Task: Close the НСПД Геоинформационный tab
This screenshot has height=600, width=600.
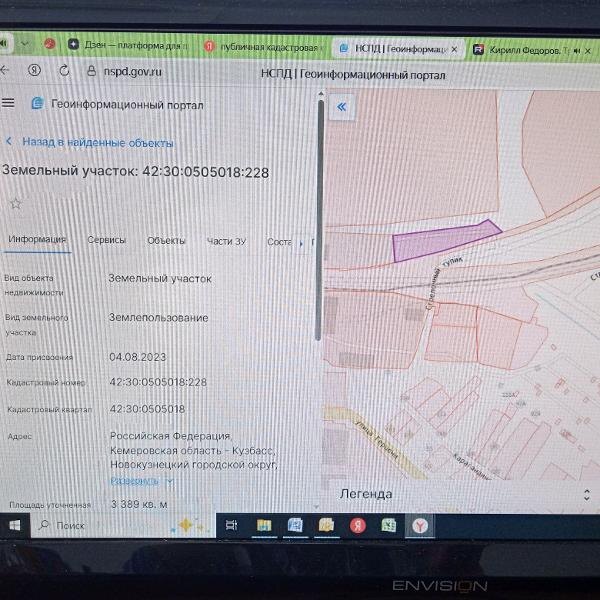Action: [x=454, y=49]
